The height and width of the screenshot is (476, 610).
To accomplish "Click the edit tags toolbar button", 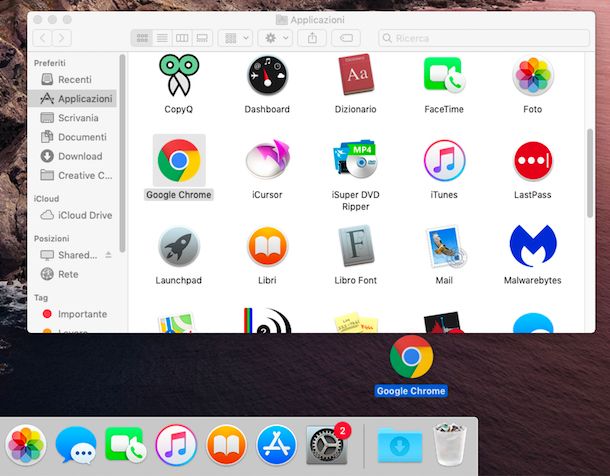I will click(346, 38).
